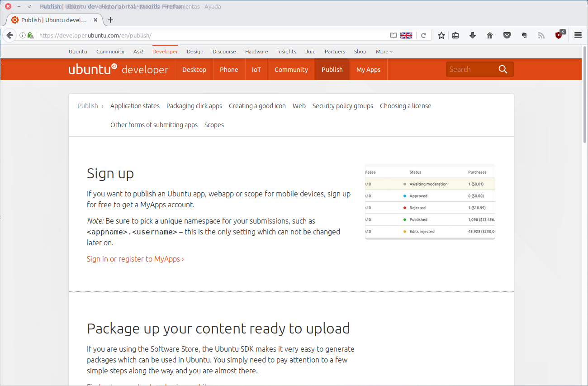Click the Evernote elephant icon

(x=524, y=35)
